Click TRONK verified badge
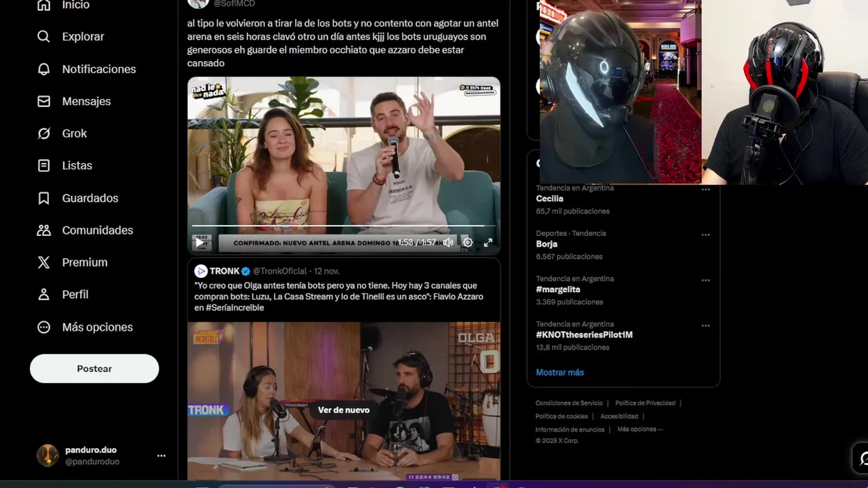 click(246, 271)
